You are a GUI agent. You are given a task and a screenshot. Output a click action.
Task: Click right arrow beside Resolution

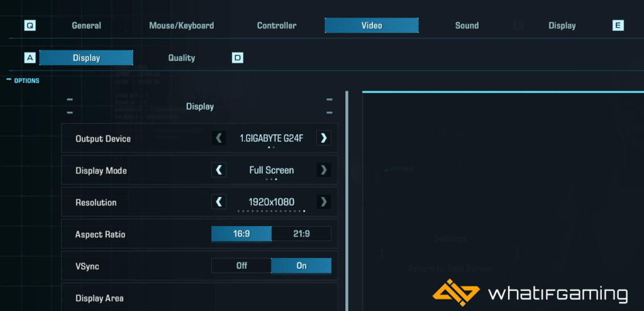point(323,202)
